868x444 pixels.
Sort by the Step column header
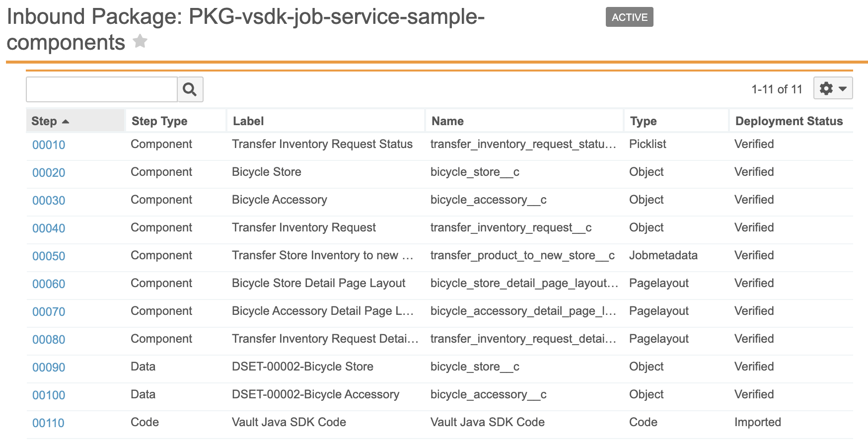pyautogui.click(x=75, y=121)
